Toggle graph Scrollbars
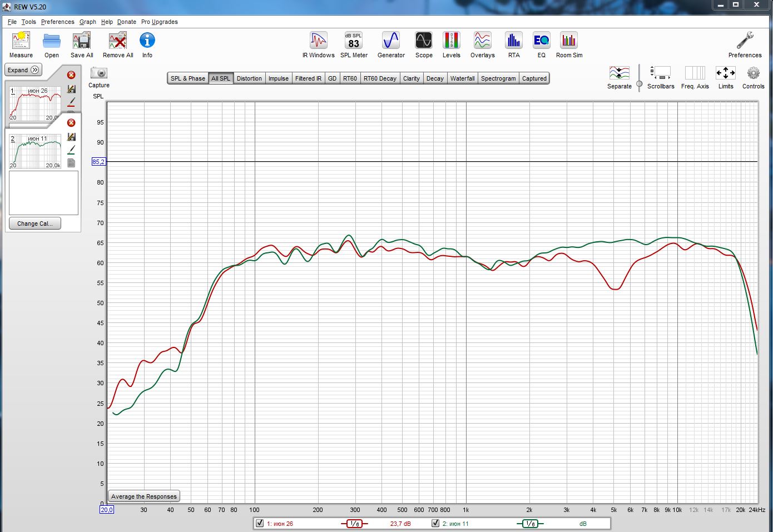This screenshot has width=773, height=532. click(x=661, y=73)
